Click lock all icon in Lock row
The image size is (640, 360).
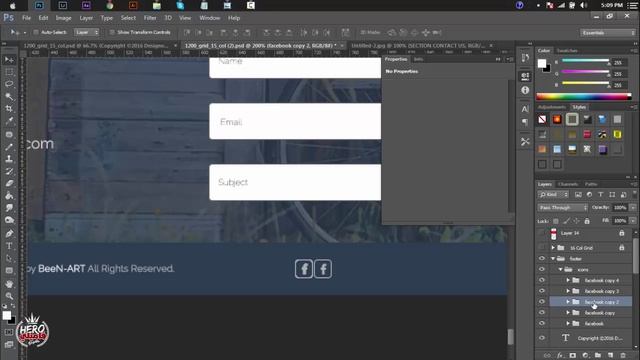point(587,221)
